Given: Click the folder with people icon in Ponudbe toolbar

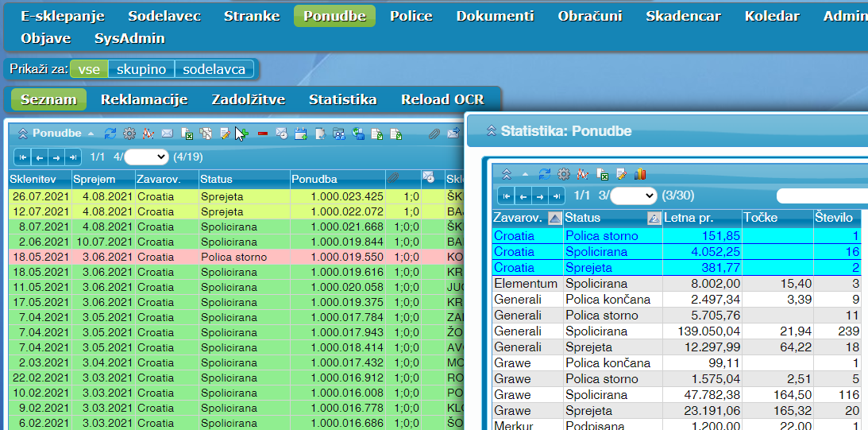Looking at the screenshot, I should pyautogui.click(x=339, y=133).
